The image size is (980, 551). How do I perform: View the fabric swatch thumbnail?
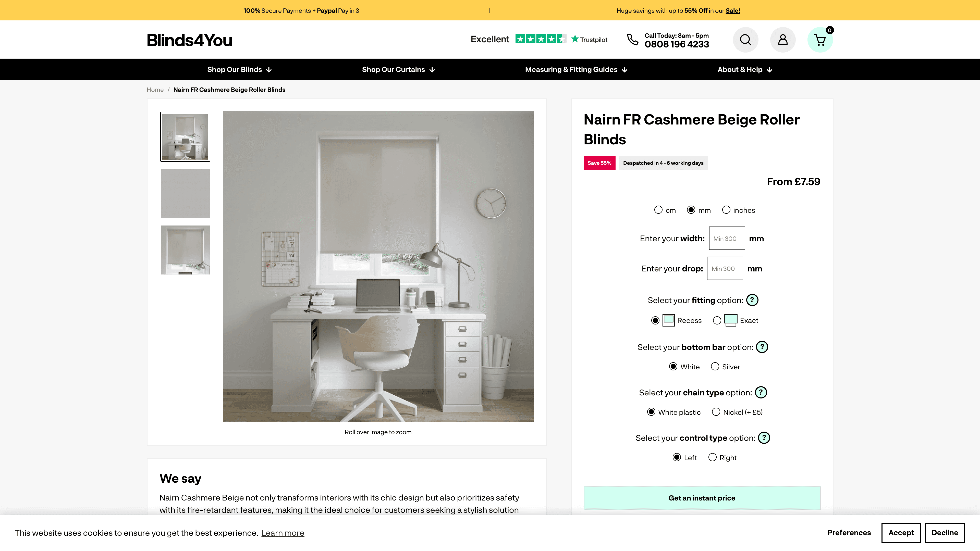click(x=185, y=193)
